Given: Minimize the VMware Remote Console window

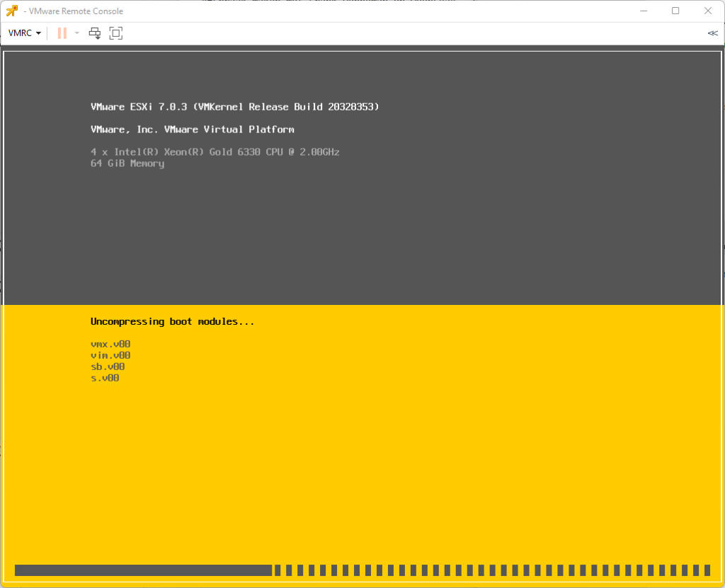Looking at the screenshot, I should pyautogui.click(x=643, y=11).
